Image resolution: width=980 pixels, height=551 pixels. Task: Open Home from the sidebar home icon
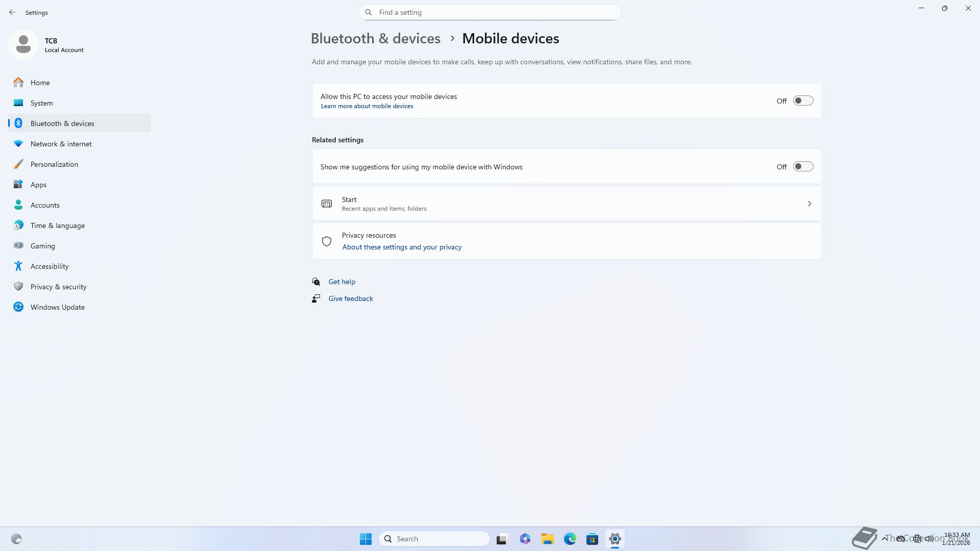[18, 83]
